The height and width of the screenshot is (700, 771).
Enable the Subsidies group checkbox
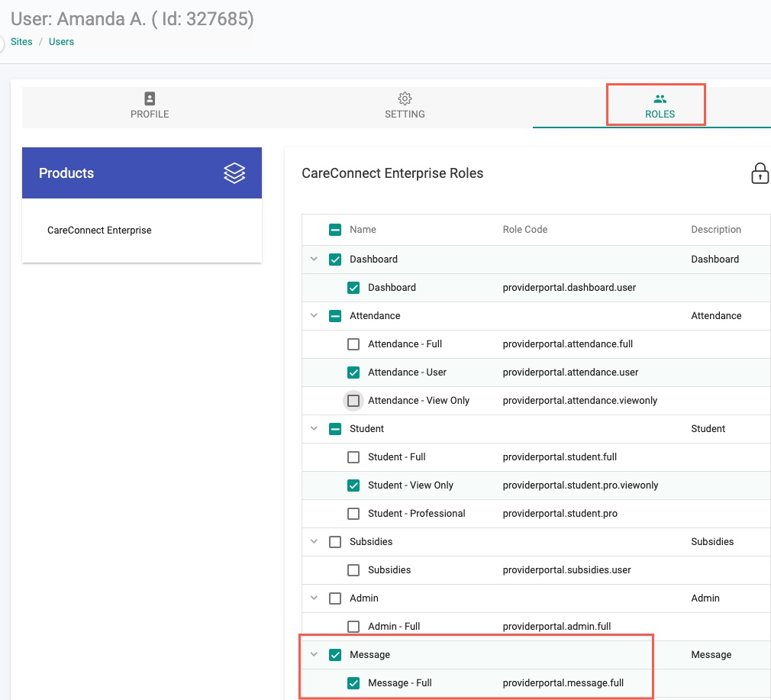click(335, 542)
